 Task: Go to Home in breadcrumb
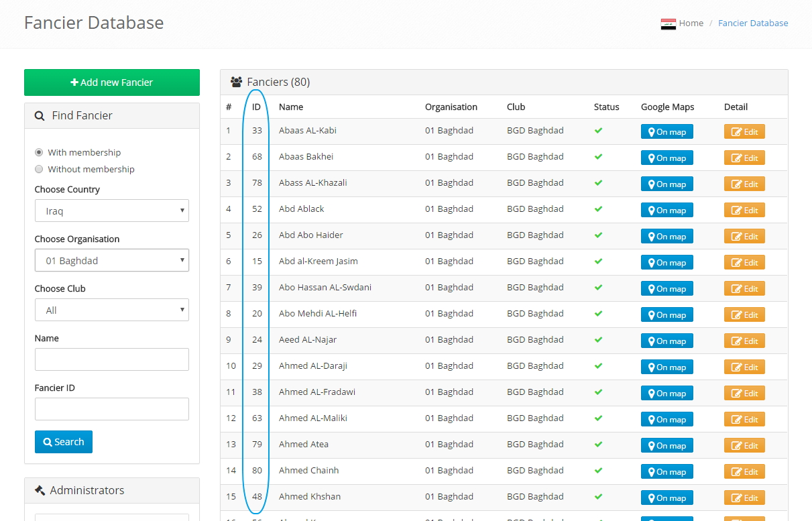(x=691, y=23)
